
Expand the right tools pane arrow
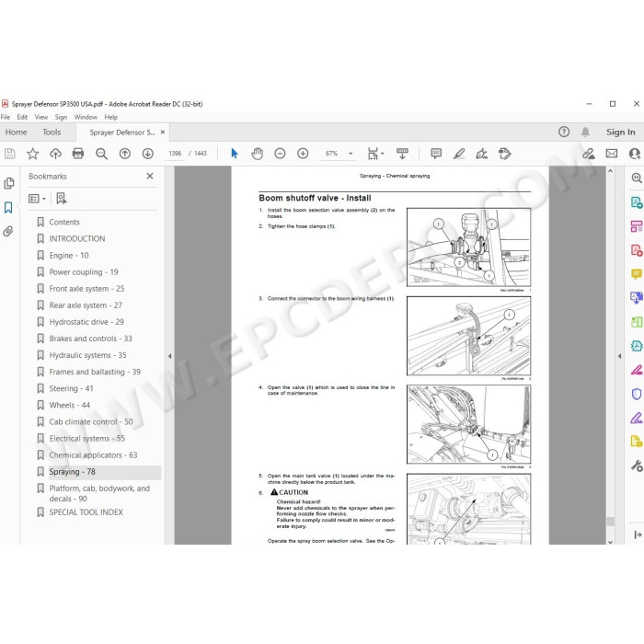638,535
